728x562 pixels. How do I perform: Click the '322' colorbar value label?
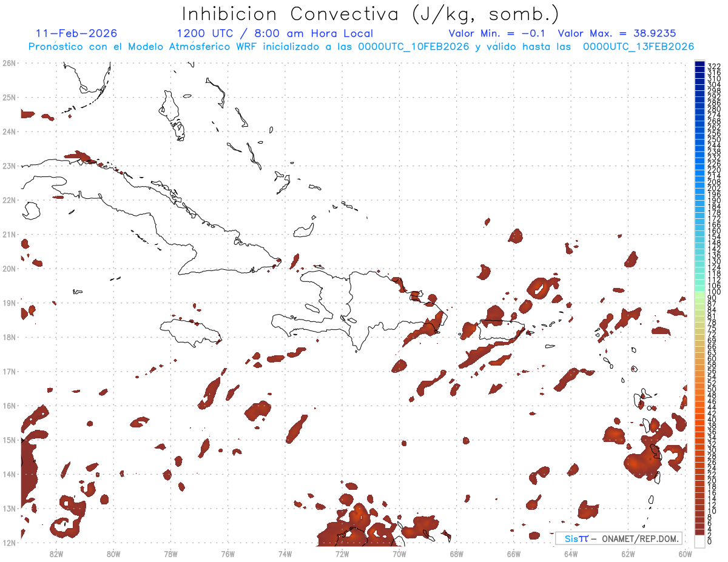click(x=713, y=65)
